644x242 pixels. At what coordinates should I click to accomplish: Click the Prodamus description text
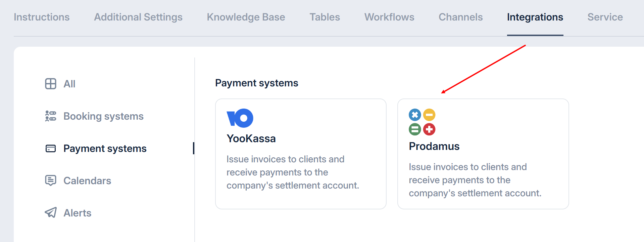click(x=475, y=180)
